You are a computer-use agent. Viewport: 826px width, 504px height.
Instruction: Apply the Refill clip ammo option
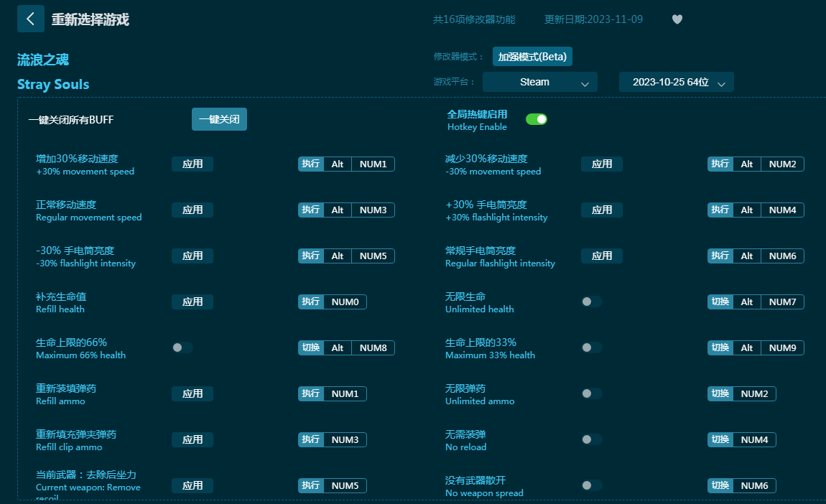tap(192, 439)
